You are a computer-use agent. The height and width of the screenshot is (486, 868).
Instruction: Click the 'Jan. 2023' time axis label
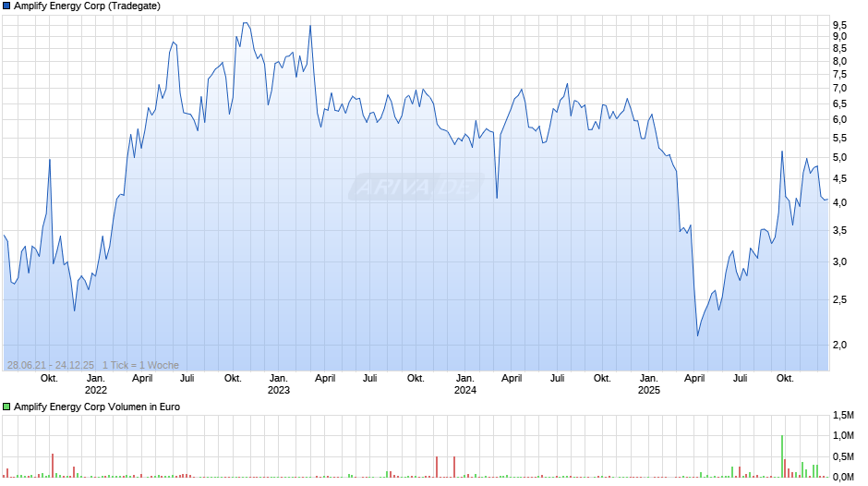click(279, 384)
